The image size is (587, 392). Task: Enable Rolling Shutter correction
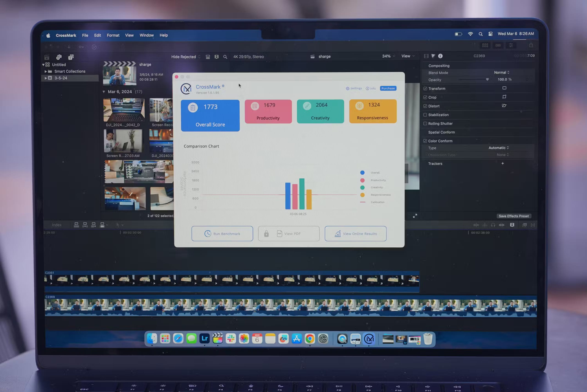pyautogui.click(x=425, y=124)
